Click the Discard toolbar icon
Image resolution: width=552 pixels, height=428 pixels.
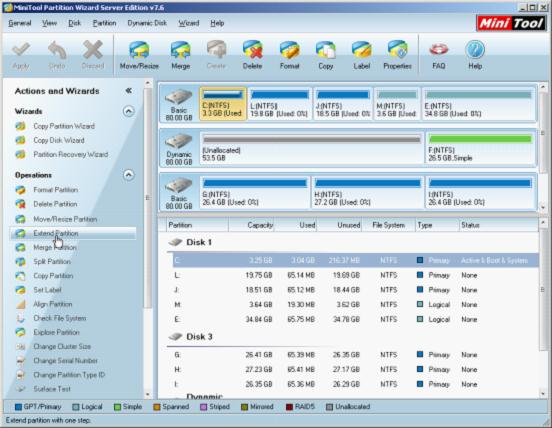(93, 50)
